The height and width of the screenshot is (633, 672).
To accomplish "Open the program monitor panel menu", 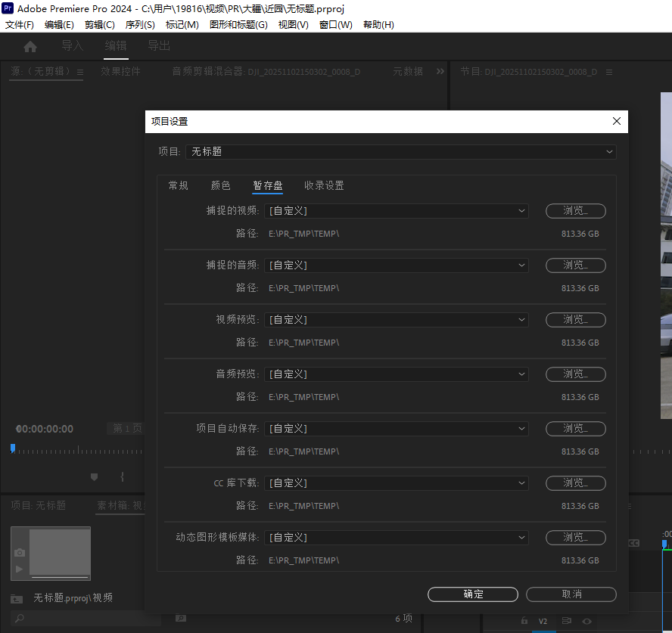I will [x=609, y=72].
